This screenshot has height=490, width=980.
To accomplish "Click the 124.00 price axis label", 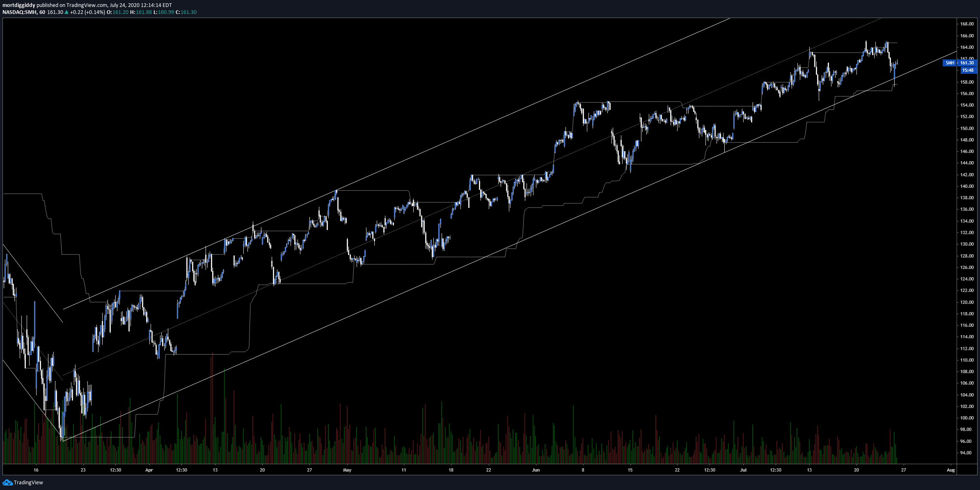I will tap(966, 279).
